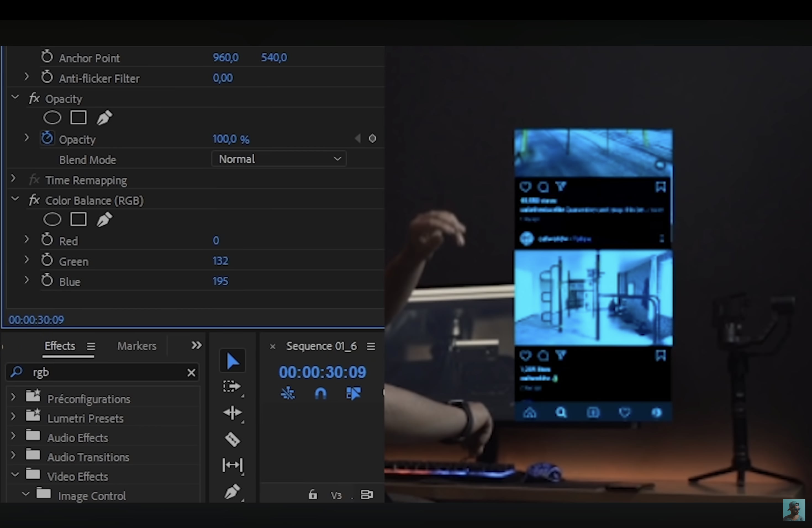Image resolution: width=812 pixels, height=528 pixels.
Task: Switch to the Markers tab
Action: 136,346
